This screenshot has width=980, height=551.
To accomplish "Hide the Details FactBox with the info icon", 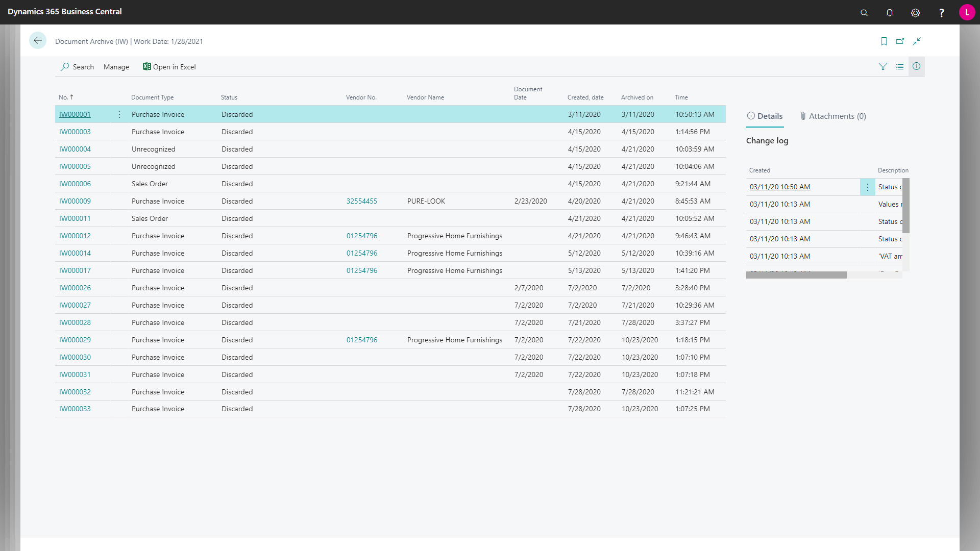I will coord(917,66).
